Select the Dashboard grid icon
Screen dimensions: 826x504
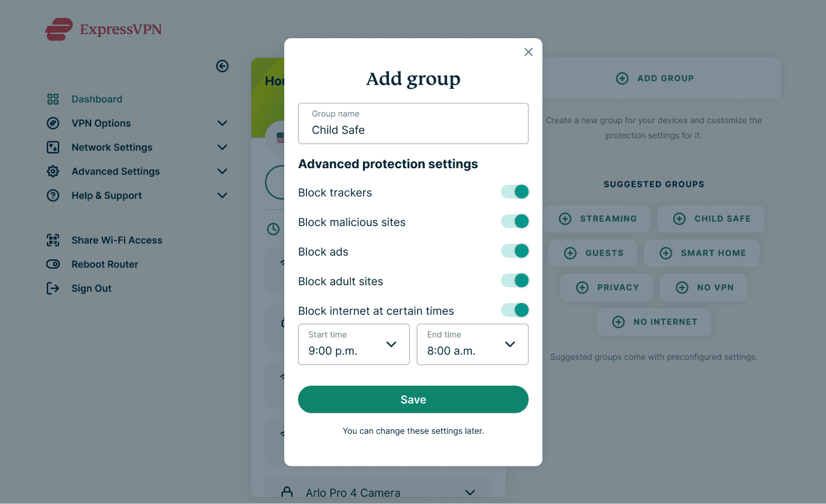(x=53, y=99)
